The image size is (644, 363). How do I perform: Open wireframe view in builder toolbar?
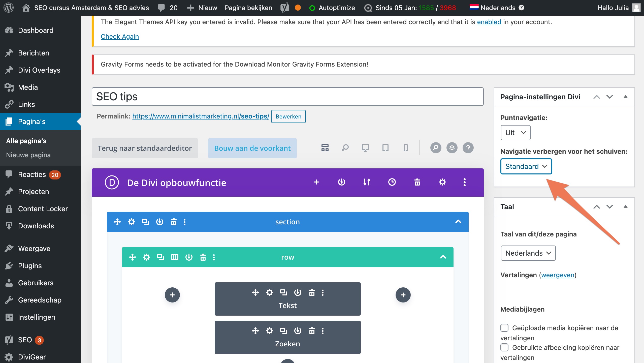coord(325,148)
